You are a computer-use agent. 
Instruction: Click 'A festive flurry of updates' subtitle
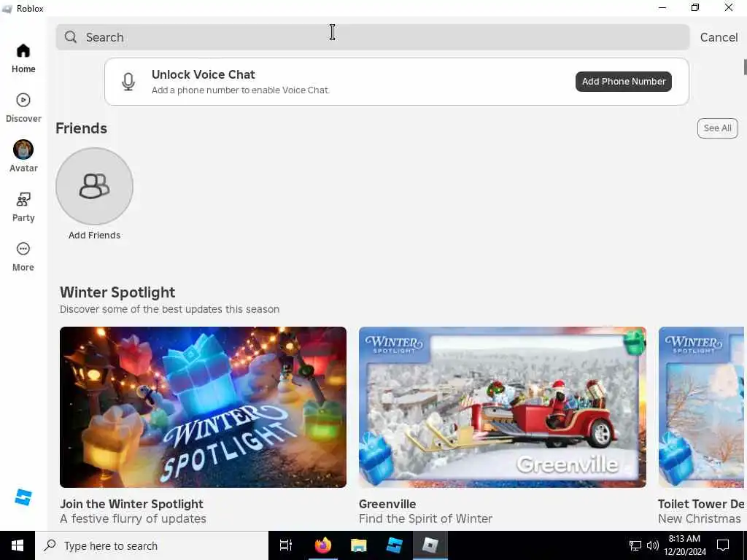[133, 518]
